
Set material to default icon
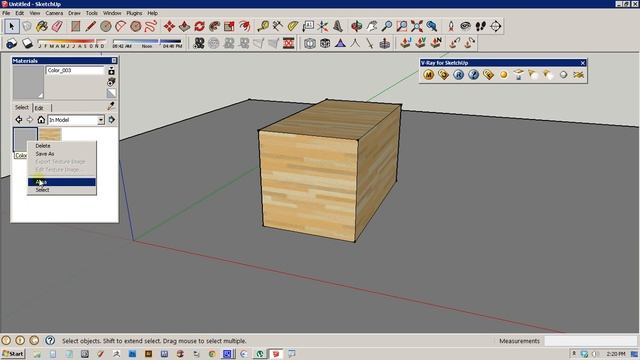tap(111, 93)
